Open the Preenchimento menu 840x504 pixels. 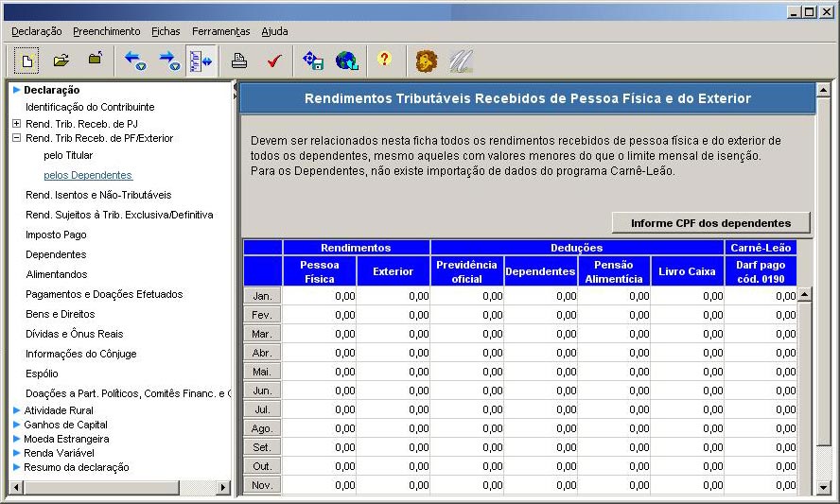click(x=106, y=31)
